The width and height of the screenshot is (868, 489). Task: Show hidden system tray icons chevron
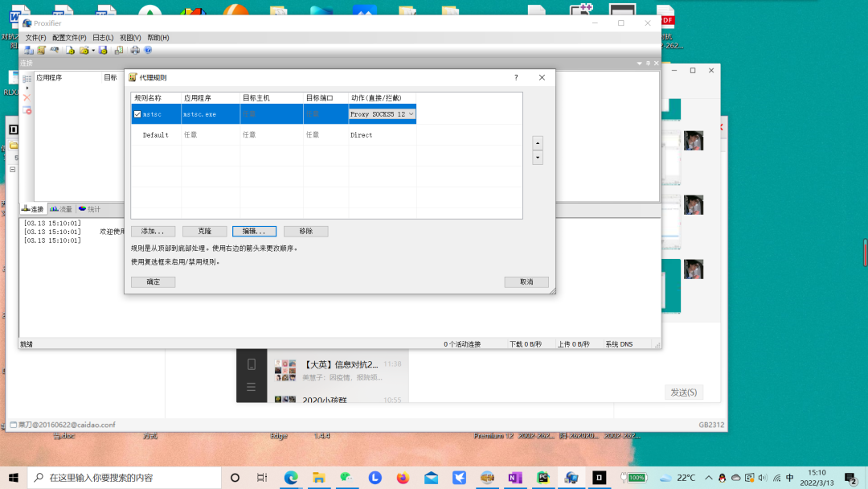709,478
